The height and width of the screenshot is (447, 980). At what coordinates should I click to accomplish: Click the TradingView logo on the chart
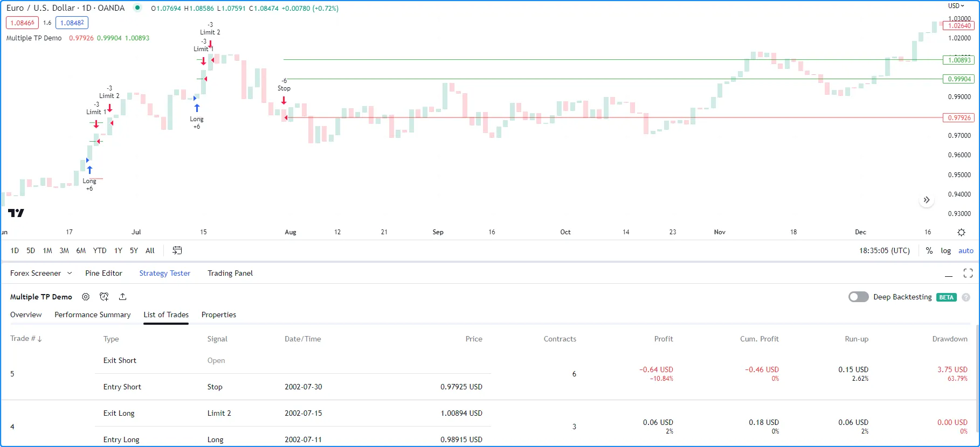tap(16, 213)
